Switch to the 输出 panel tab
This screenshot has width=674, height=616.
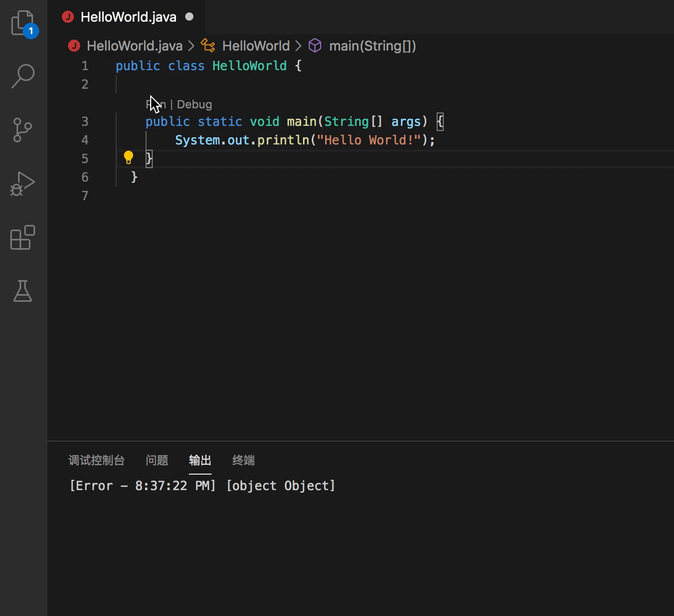coord(200,460)
